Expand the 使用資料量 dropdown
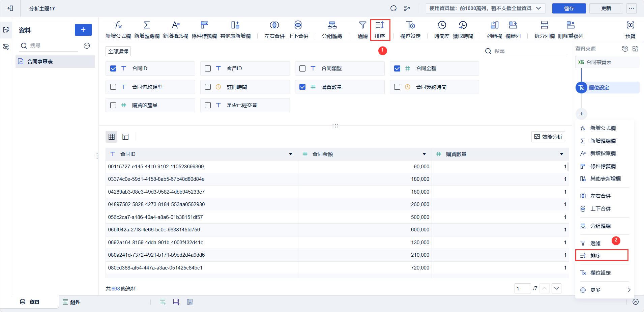This screenshot has height=312, width=644. (x=538, y=8)
